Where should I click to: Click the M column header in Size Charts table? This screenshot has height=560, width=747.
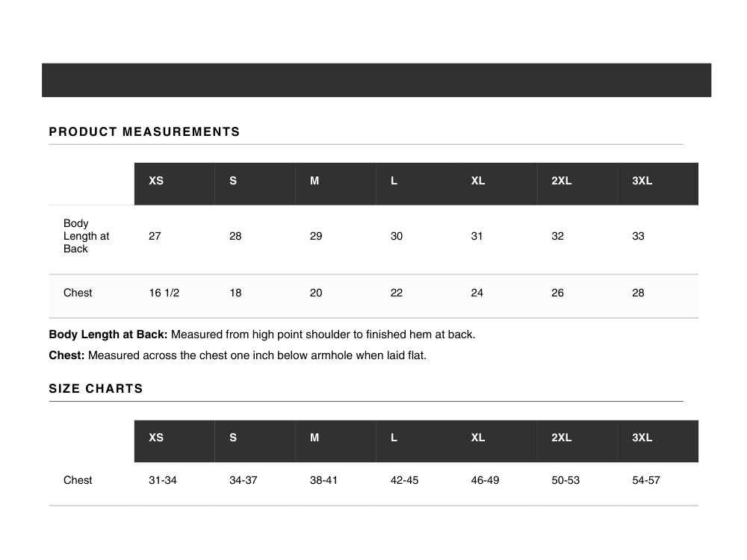pos(314,438)
